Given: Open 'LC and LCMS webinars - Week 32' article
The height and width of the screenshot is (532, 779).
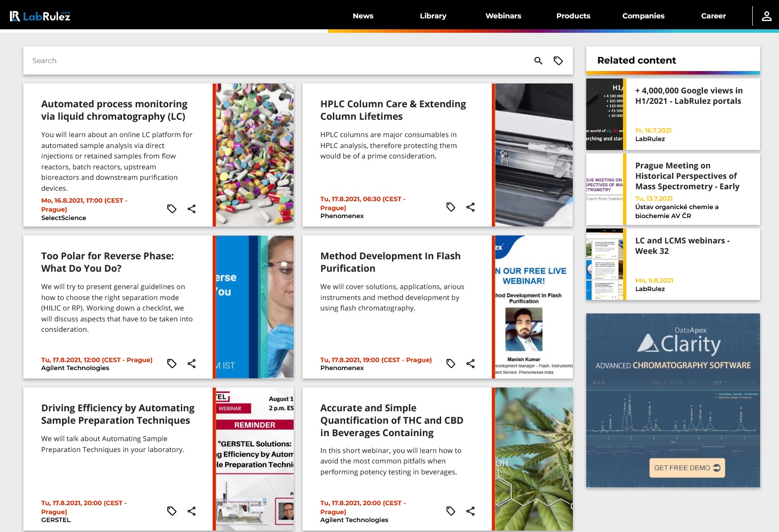Looking at the screenshot, I should 682,246.
